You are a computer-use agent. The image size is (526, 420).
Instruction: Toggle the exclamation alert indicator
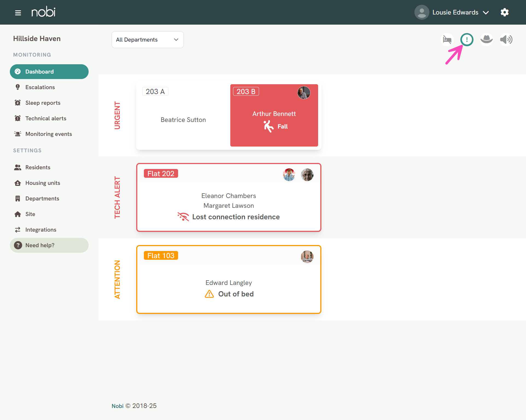tap(467, 39)
